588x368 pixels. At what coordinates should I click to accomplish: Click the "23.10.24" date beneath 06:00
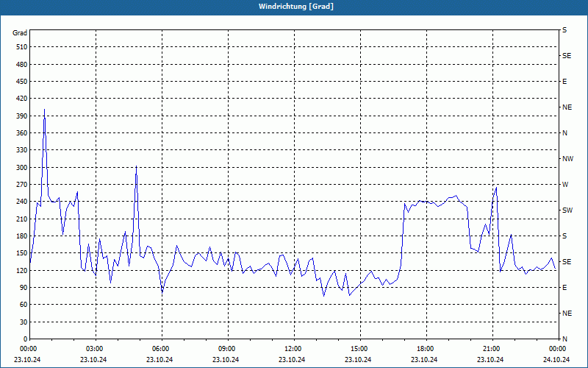tap(159, 360)
